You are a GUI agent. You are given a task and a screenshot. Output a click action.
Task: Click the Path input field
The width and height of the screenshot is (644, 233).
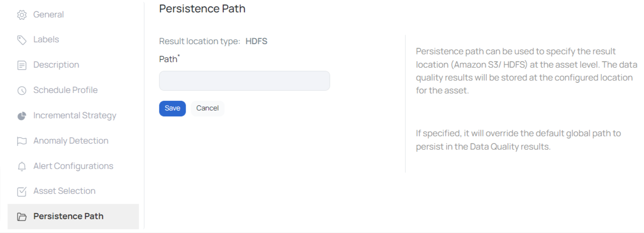pyautogui.click(x=245, y=81)
